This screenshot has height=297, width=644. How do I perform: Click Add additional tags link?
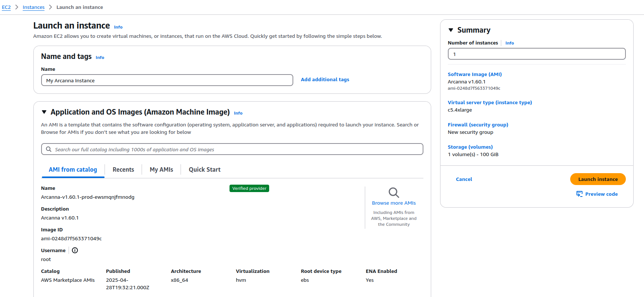pyautogui.click(x=325, y=79)
